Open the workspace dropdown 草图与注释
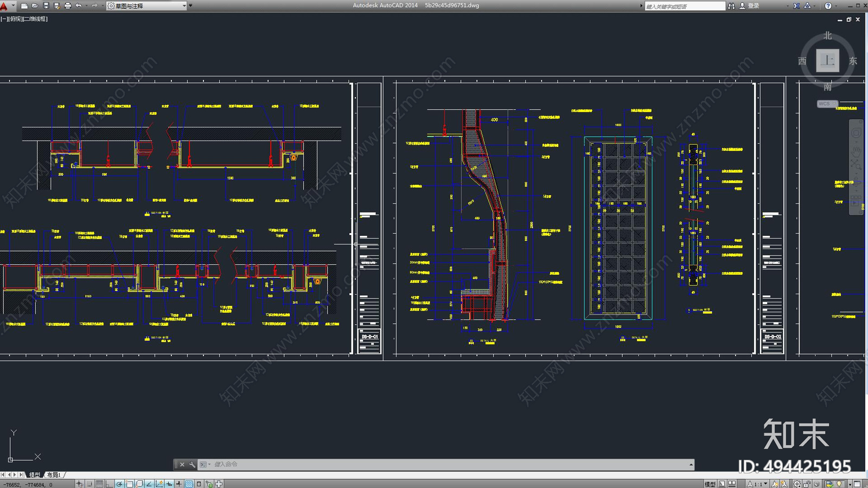The height and width of the screenshot is (488, 868). pyautogui.click(x=146, y=6)
